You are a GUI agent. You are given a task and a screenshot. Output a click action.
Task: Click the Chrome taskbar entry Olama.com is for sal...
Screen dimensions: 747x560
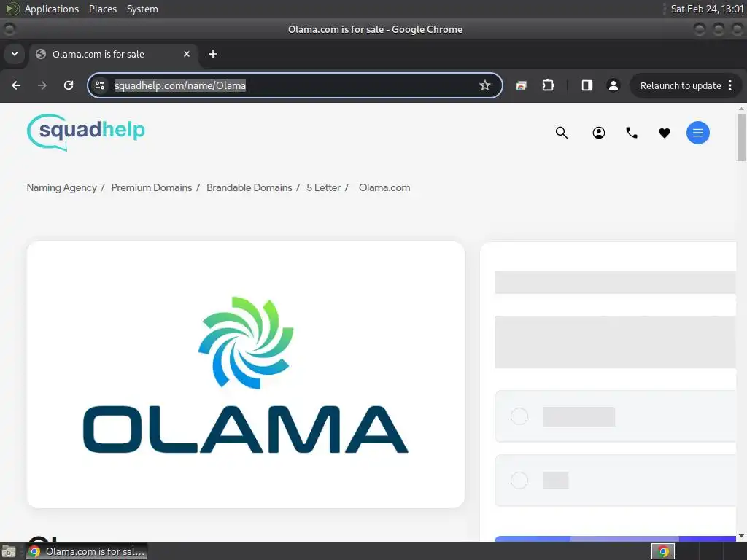[86, 551]
